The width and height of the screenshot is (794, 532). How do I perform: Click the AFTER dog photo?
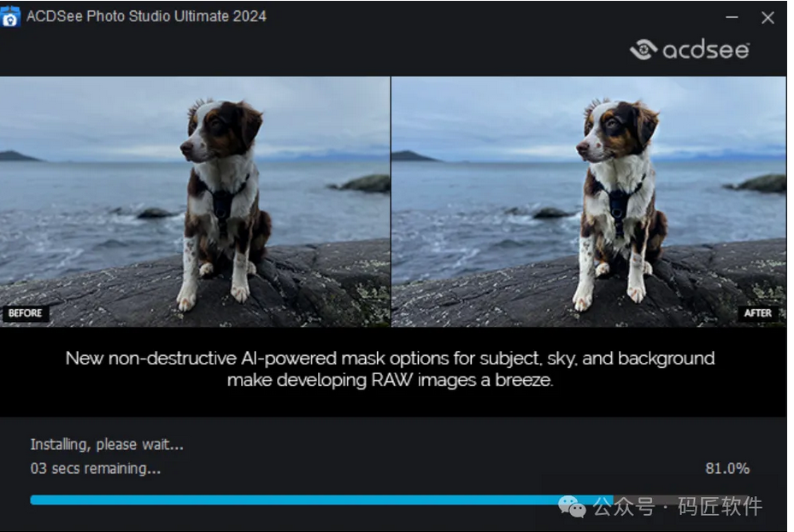point(589,202)
